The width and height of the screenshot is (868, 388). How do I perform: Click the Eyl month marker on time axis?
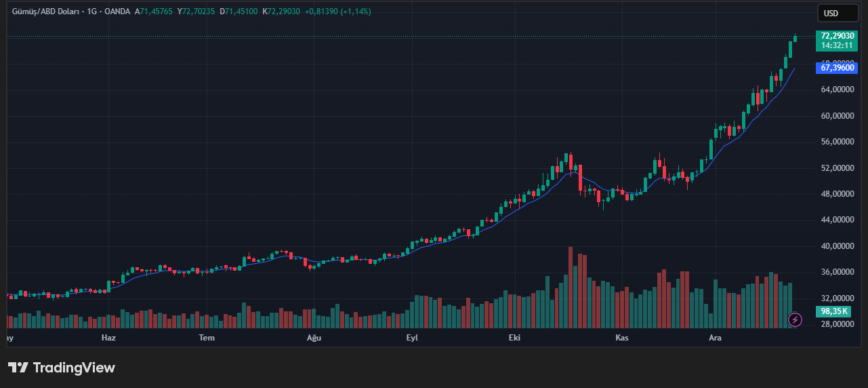(x=412, y=338)
